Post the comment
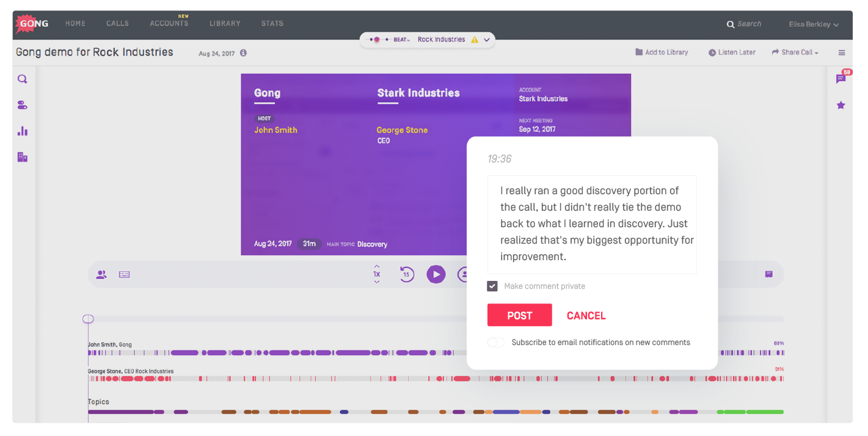This screenshot has width=868, height=436. 519,315
